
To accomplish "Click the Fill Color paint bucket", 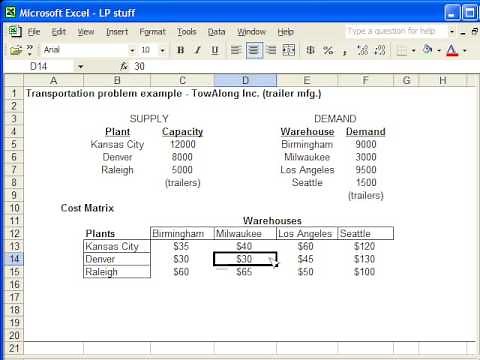I will click(427, 50).
